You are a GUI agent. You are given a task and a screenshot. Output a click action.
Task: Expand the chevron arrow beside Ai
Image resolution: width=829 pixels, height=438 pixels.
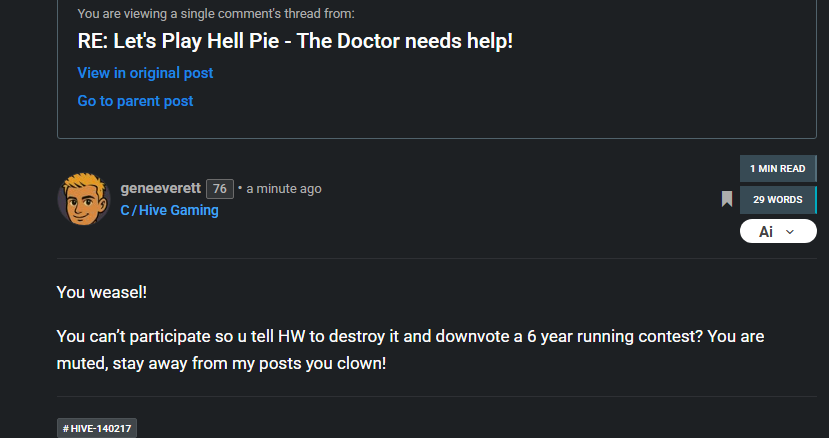(x=791, y=232)
